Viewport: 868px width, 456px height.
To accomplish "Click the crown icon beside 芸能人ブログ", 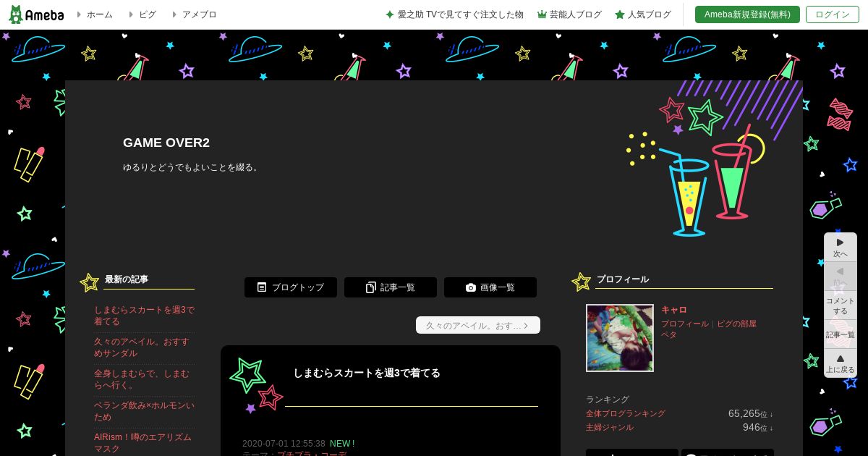I will [x=542, y=14].
